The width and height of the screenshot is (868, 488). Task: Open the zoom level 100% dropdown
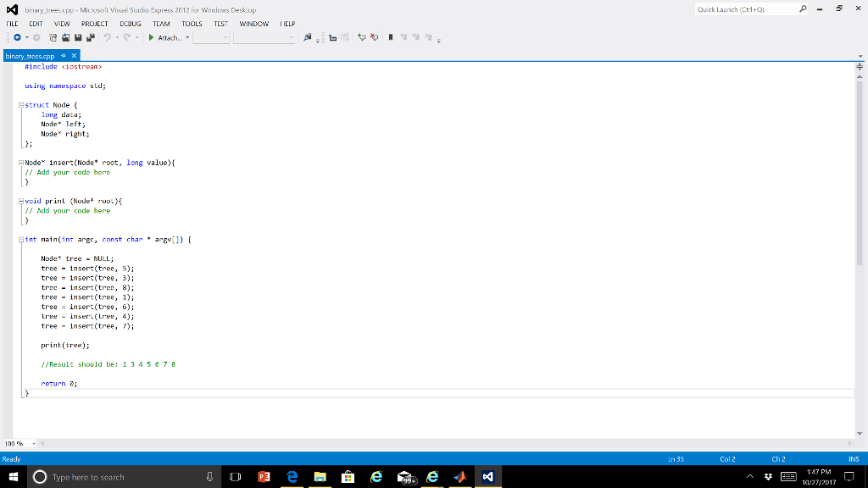pos(34,443)
